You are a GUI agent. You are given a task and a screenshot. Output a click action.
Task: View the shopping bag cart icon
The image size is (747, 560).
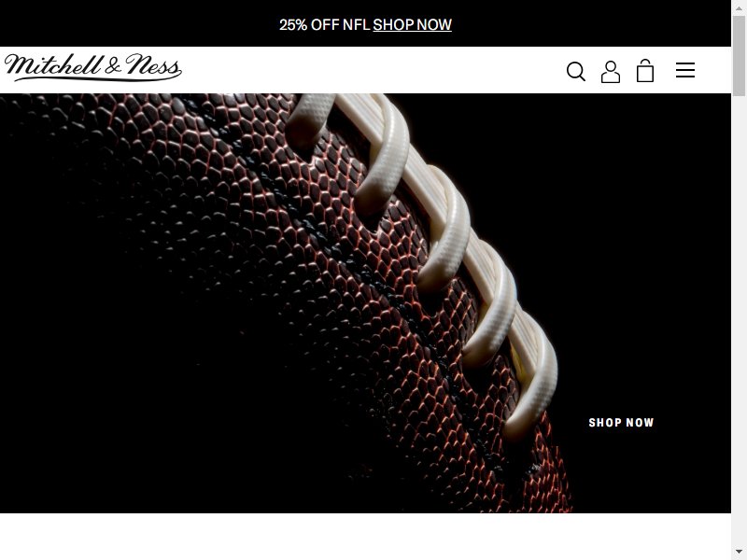tap(645, 71)
